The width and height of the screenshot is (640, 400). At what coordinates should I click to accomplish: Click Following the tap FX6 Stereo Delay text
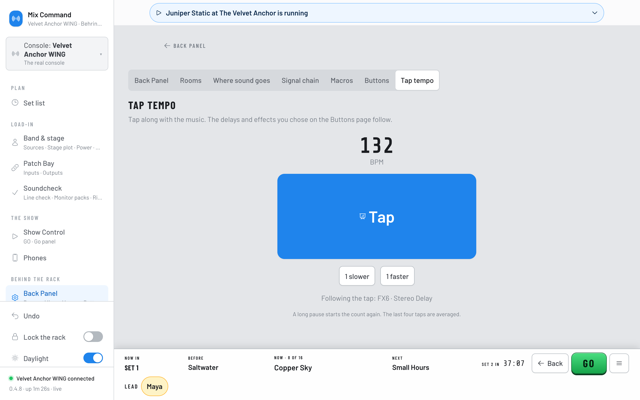(x=377, y=298)
